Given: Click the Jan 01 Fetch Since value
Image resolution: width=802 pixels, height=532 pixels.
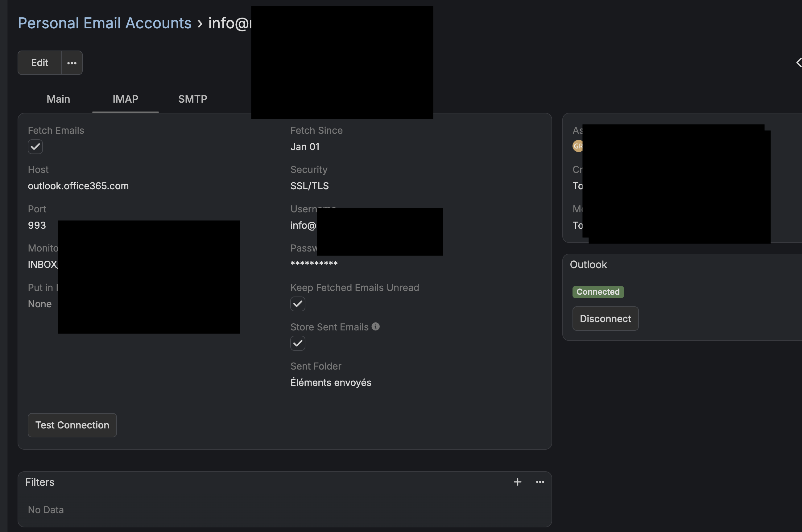Looking at the screenshot, I should tap(304, 147).
